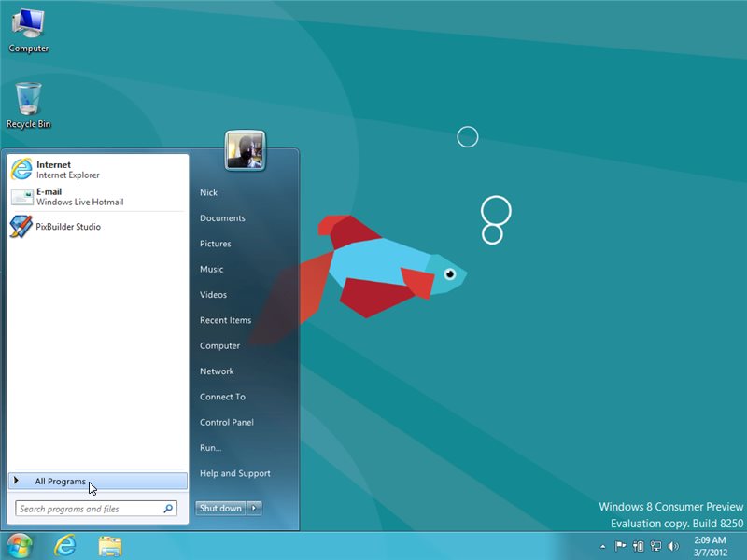The width and height of the screenshot is (747, 560).
Task: Open Computer from the desktop
Action: [28, 28]
